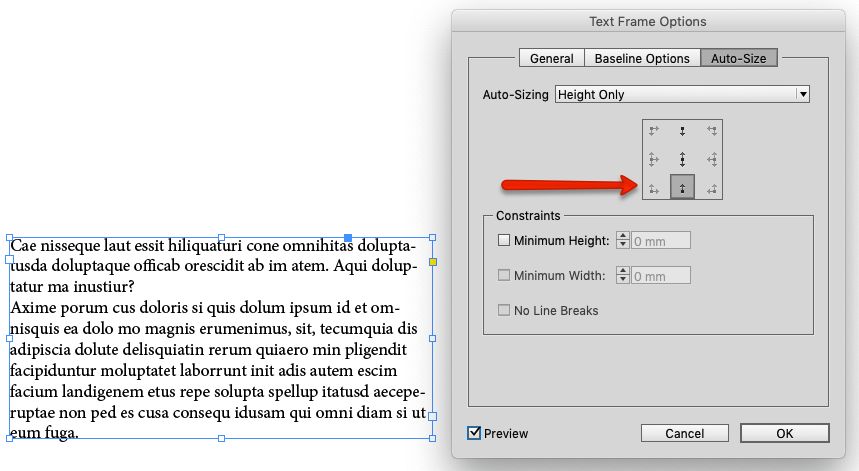The image size is (859, 471).
Task: Click Minimum Width stepper arrows
Action: pyautogui.click(x=623, y=275)
